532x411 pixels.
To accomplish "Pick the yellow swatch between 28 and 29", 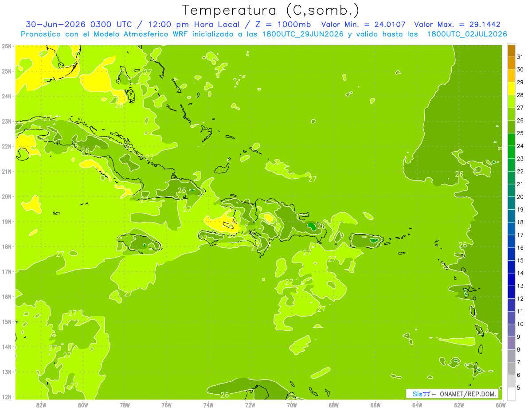I will click(512, 89).
